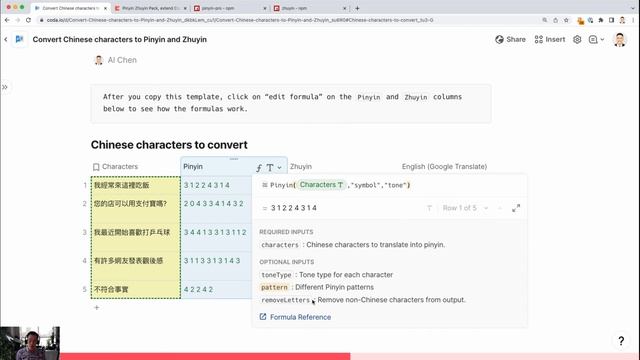Click Pinyin cell 3 4 4 1 3 3 1 3 1 1 2
The height and width of the screenshot is (360, 640).
(x=216, y=237)
